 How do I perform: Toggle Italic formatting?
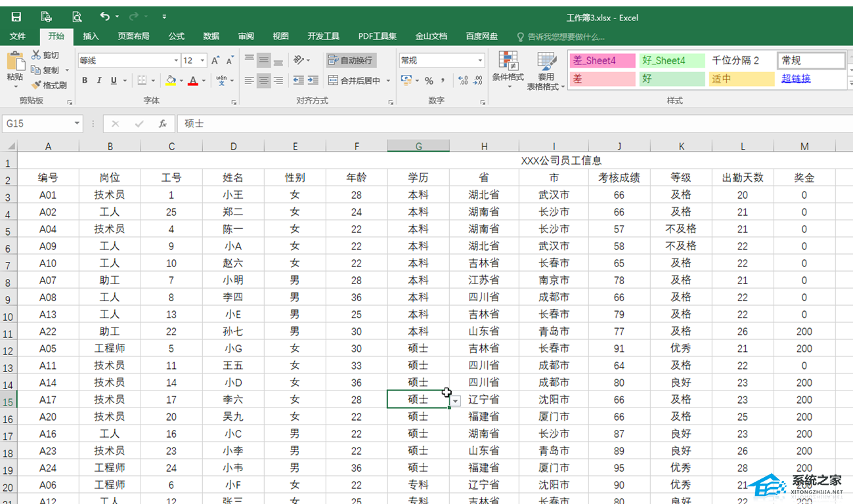(99, 81)
